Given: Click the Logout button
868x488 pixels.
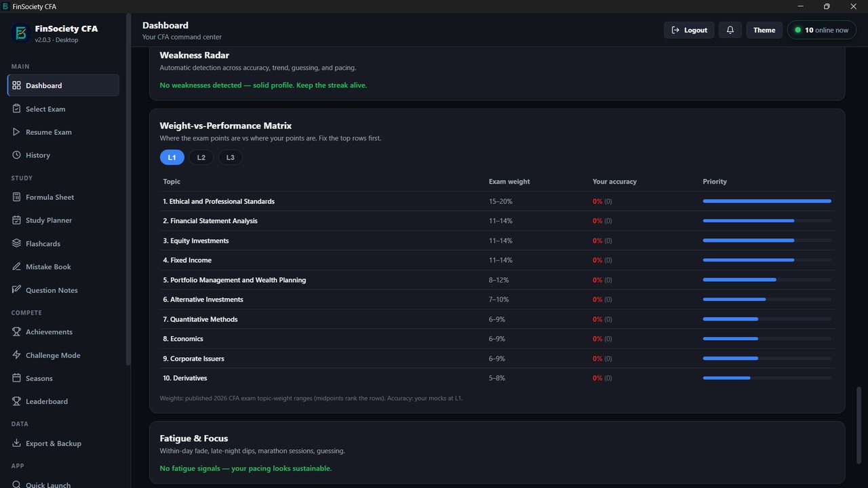Looking at the screenshot, I should (689, 30).
